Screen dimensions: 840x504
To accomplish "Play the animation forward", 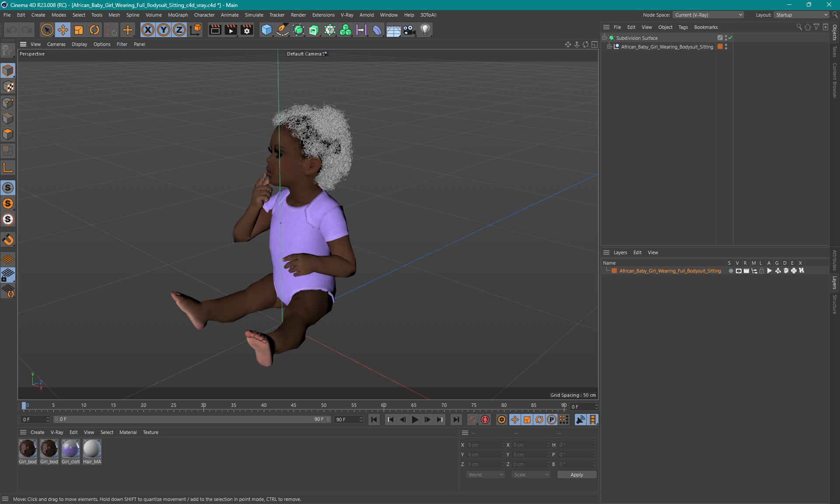I will (415, 420).
